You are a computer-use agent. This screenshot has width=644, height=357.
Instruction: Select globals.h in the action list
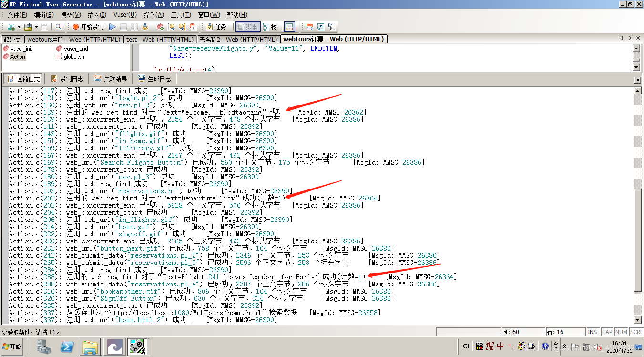70,57
